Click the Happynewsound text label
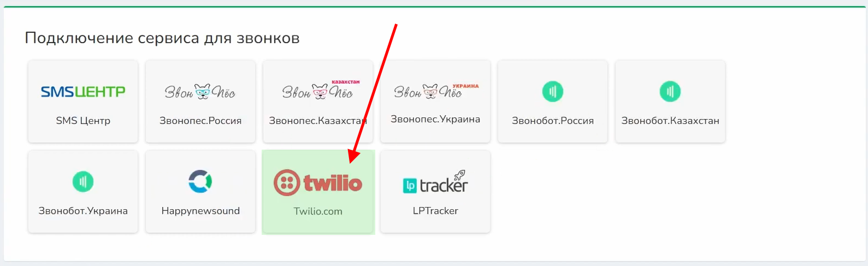Viewport: 868px width, 266px height. point(200,211)
